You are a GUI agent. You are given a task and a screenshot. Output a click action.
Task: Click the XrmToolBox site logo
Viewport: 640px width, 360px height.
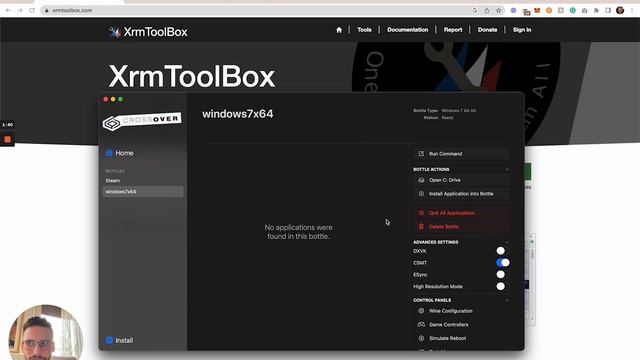(x=148, y=32)
